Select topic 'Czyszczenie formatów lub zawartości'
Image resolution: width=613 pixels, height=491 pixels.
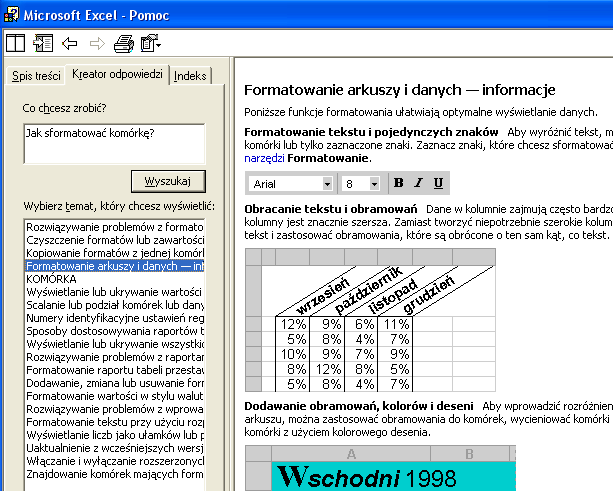115,240
